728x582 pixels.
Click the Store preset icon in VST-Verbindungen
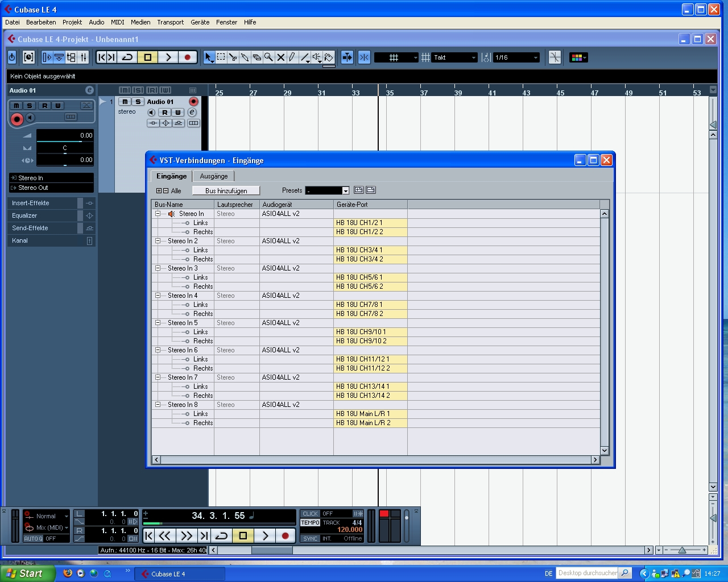359,190
